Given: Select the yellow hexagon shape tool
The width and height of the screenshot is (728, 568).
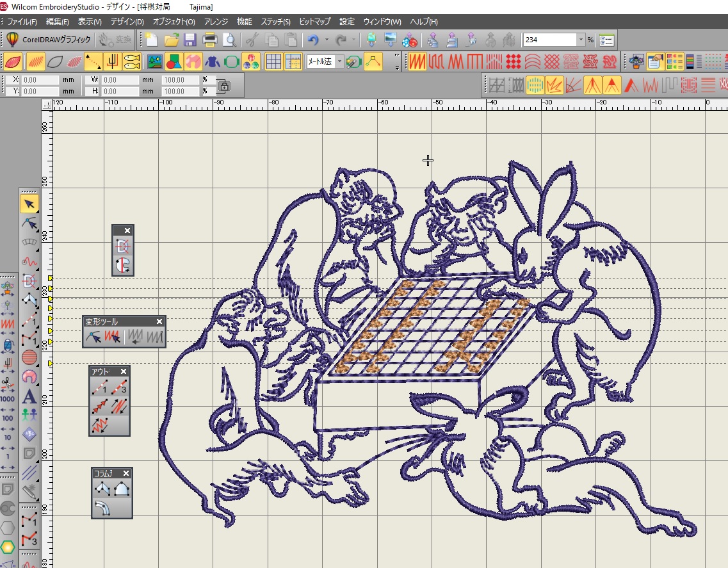Looking at the screenshot, I should [8, 548].
